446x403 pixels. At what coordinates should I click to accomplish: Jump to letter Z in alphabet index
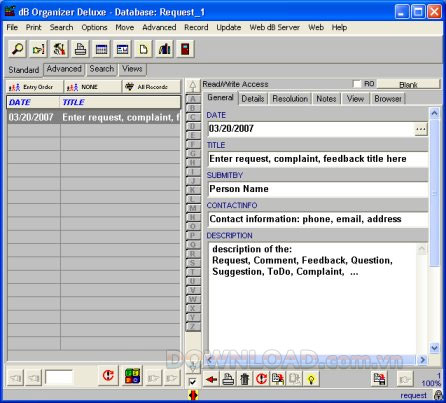[193, 326]
